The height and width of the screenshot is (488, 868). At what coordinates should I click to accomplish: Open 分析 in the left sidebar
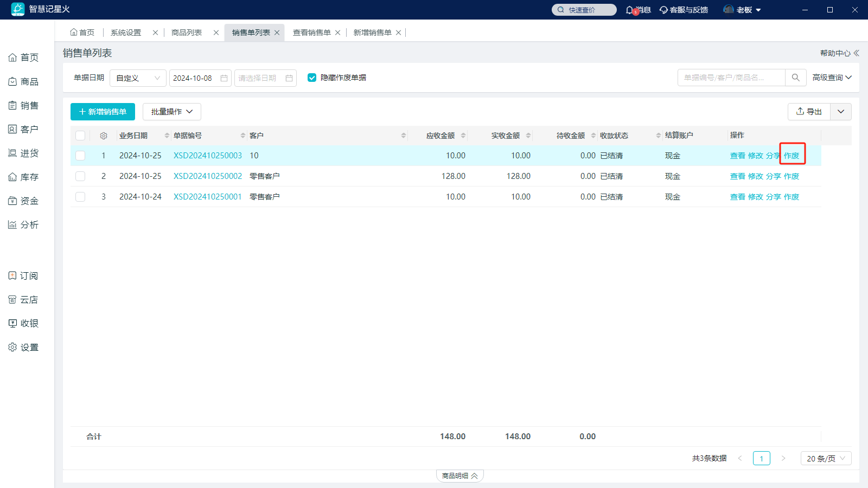click(x=23, y=224)
